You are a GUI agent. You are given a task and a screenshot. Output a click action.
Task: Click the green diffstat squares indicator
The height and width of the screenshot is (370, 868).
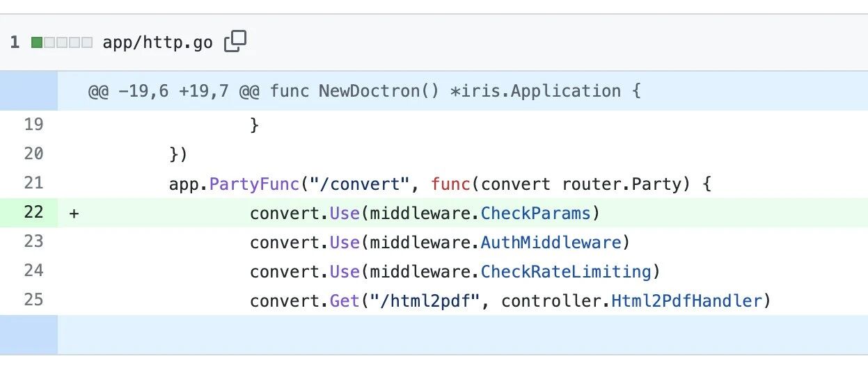(x=62, y=43)
